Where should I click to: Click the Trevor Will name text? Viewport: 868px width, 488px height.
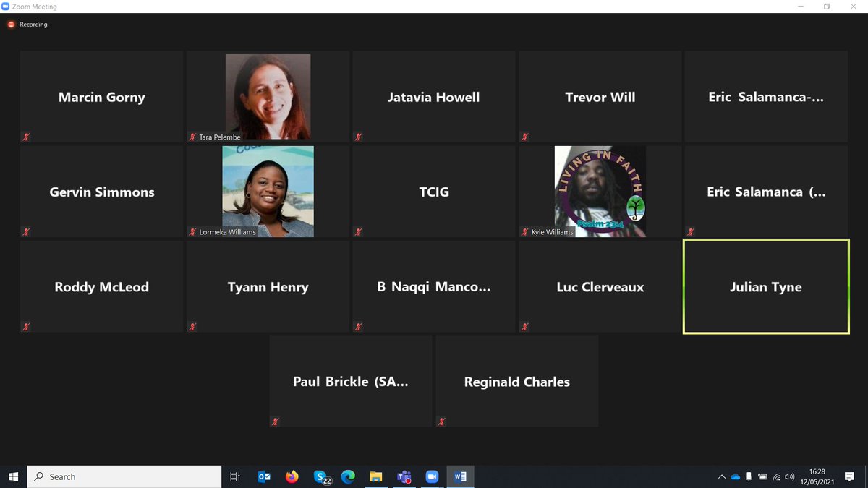pyautogui.click(x=600, y=97)
